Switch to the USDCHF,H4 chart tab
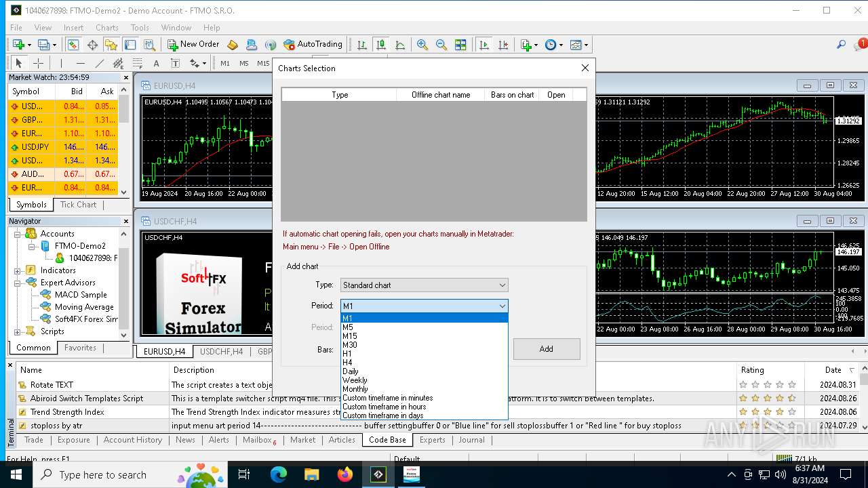This screenshot has height=488, width=868. point(221,352)
